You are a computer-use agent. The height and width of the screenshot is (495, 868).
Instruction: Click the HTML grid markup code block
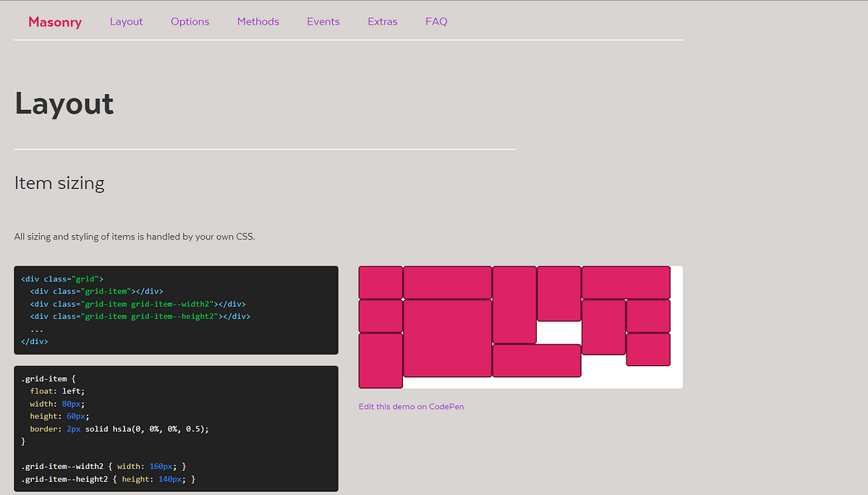[x=176, y=310]
